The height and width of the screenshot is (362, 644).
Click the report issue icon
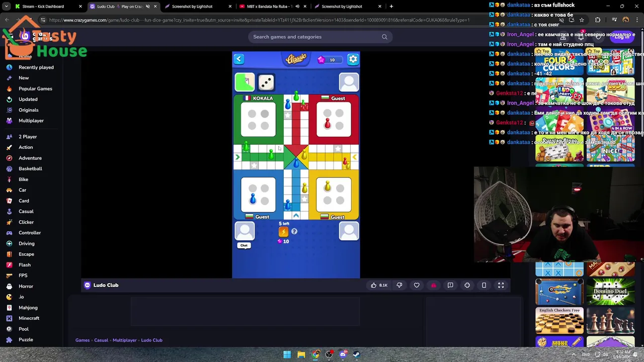coord(450,285)
